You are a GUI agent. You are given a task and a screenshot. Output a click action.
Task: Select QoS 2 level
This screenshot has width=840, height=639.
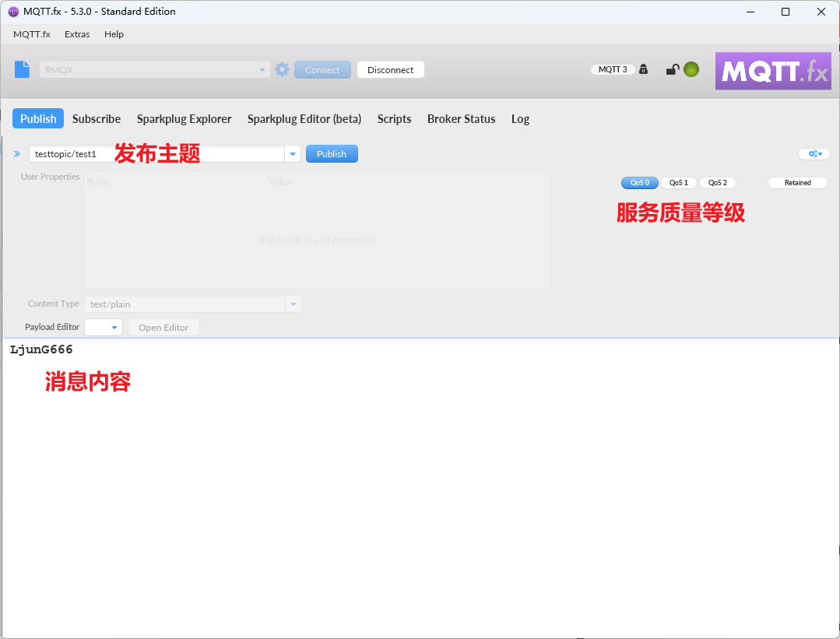(718, 183)
